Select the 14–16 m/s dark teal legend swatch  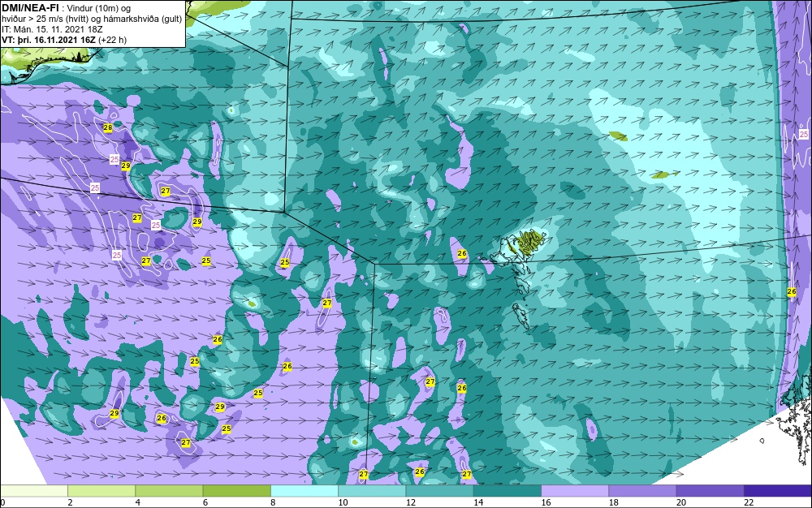coord(508,491)
